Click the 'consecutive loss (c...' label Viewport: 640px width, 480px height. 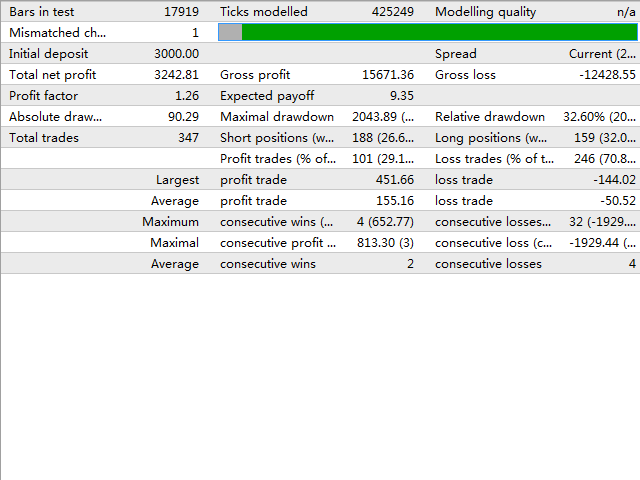493,243
